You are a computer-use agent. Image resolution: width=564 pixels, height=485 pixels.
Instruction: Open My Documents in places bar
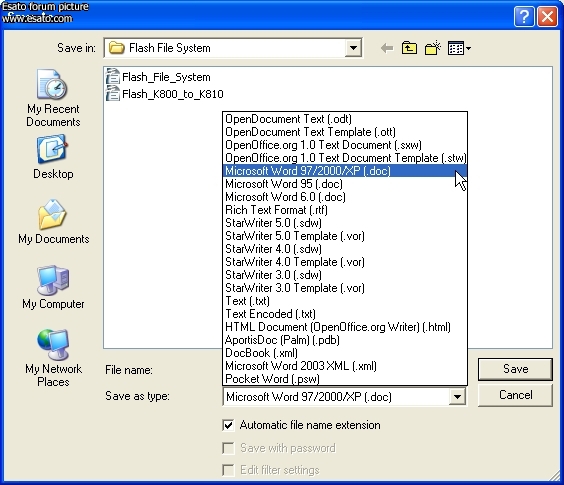[x=54, y=222]
